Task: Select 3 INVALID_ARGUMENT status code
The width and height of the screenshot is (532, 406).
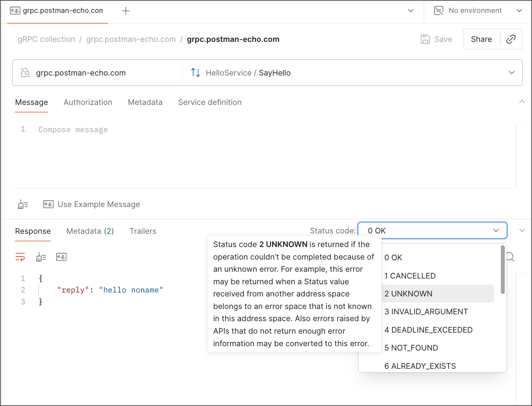Action: 426,312
